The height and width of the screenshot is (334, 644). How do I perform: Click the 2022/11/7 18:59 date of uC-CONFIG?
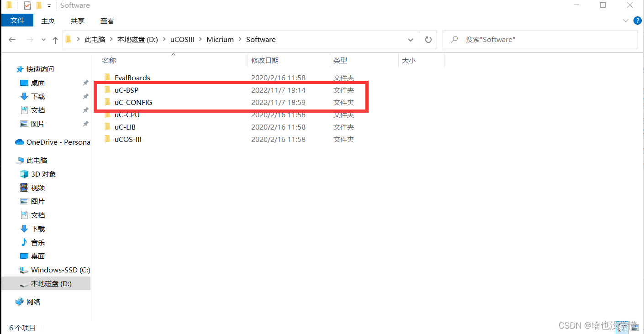point(278,102)
